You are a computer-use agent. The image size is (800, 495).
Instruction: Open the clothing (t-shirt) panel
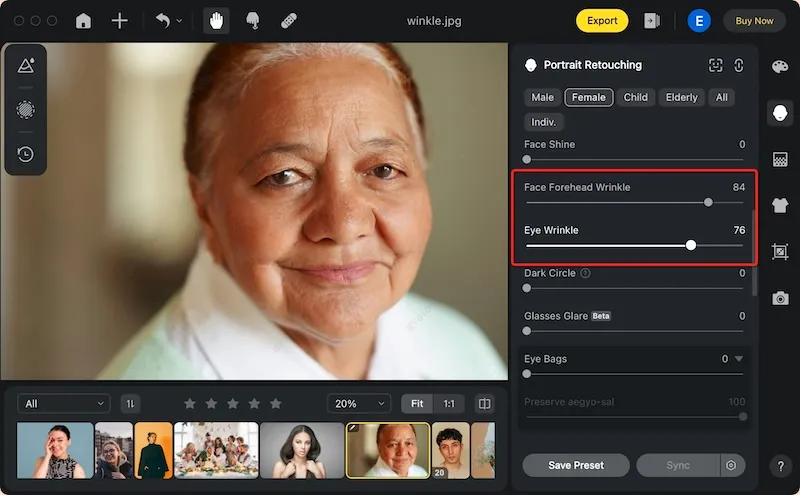(780, 206)
